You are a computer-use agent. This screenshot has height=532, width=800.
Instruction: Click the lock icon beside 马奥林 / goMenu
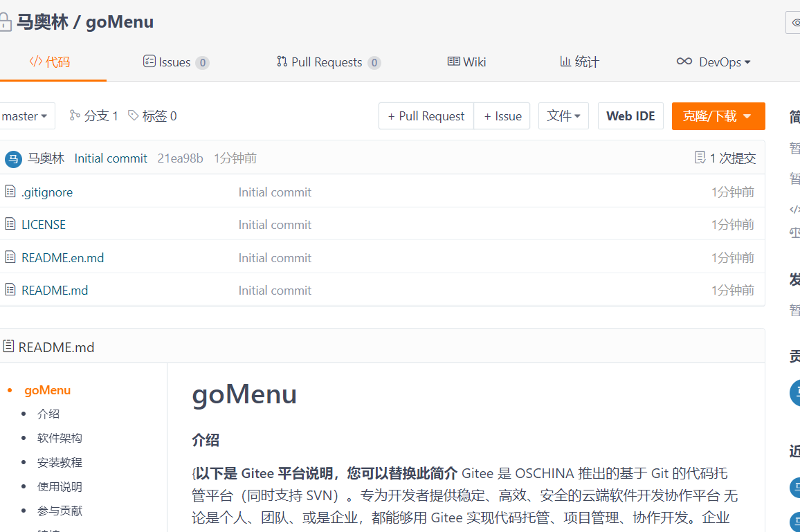(x=5, y=22)
